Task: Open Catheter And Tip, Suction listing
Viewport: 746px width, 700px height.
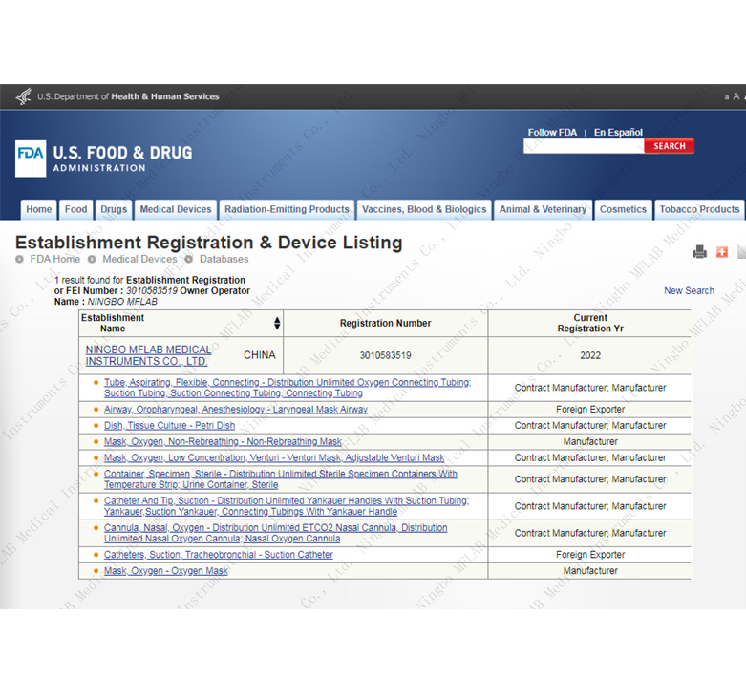Action: click(x=287, y=506)
